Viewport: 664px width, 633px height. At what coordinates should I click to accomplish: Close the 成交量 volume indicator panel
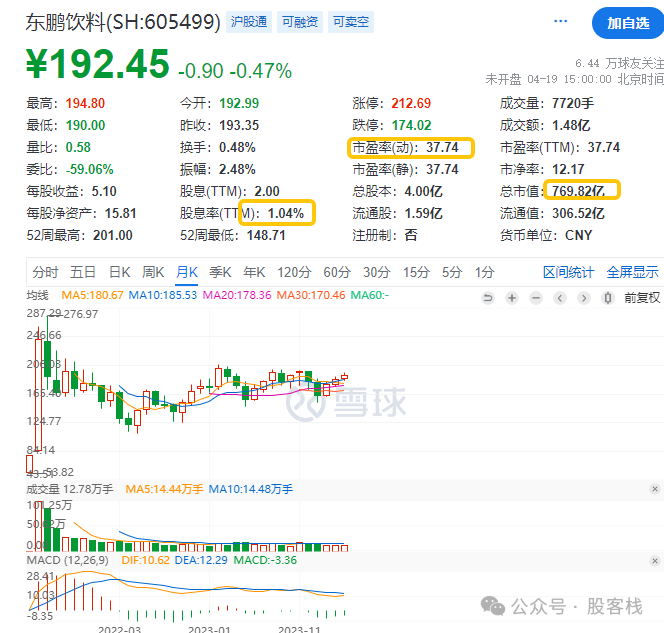(x=655, y=489)
